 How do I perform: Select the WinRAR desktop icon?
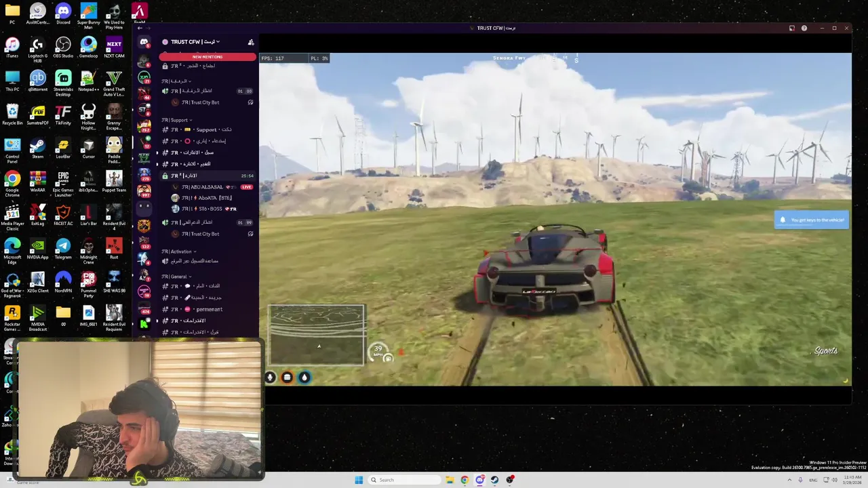point(37,181)
